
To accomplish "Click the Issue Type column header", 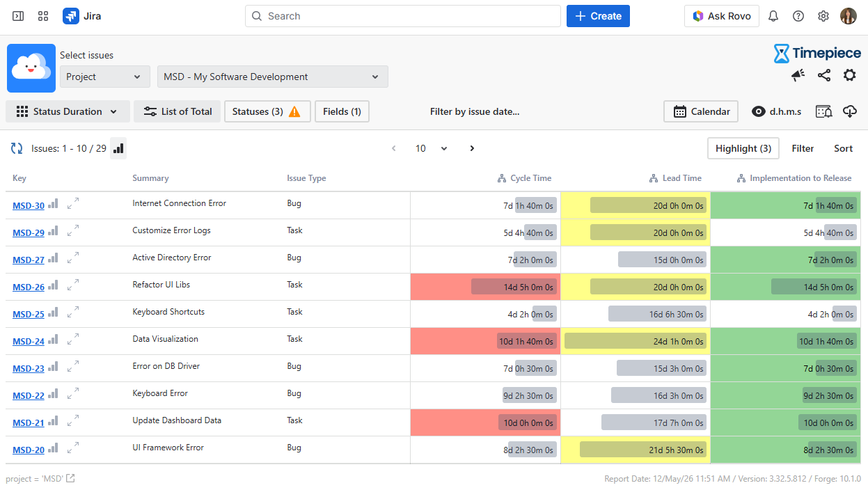I will (x=306, y=178).
